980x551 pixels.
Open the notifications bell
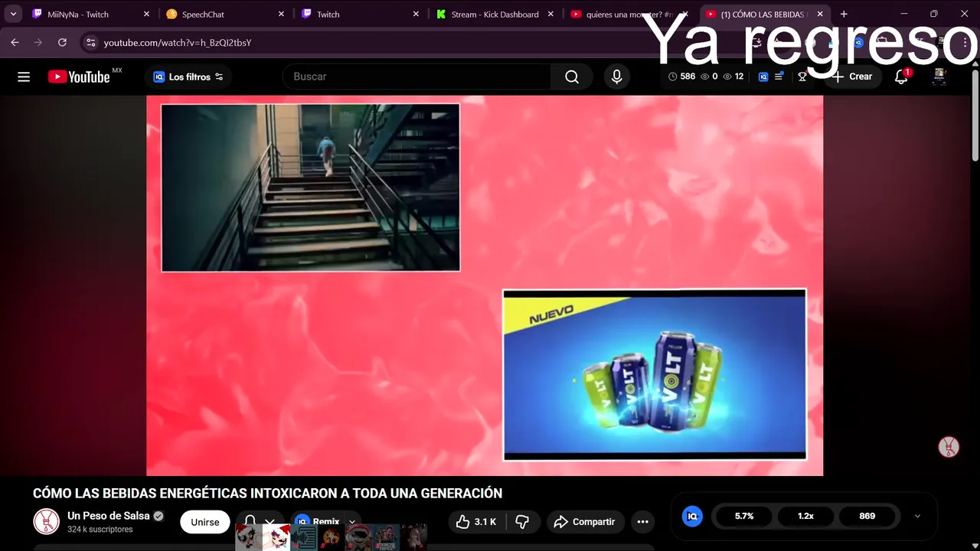point(901,77)
